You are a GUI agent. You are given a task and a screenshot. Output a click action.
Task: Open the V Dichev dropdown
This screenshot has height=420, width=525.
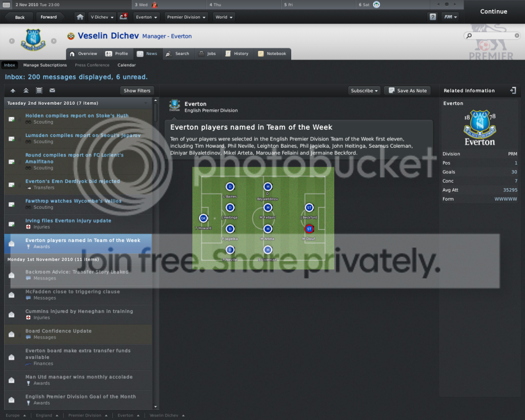[x=102, y=17]
